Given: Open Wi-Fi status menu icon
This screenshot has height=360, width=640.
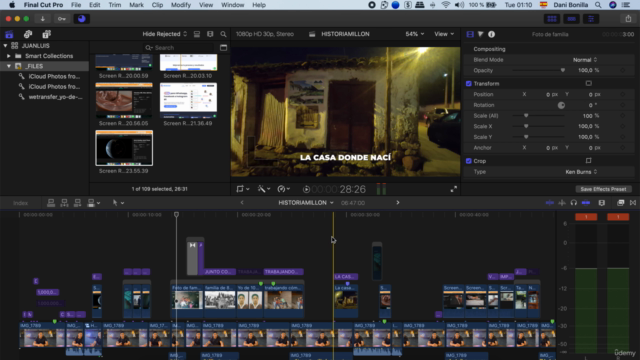Looking at the screenshot, I should pyautogui.click(x=446, y=5).
